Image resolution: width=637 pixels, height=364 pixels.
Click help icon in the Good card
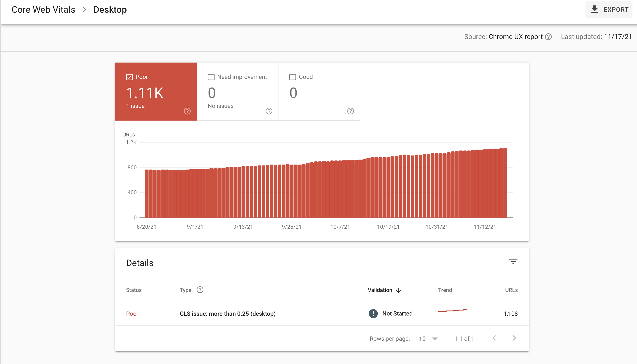[x=350, y=111]
